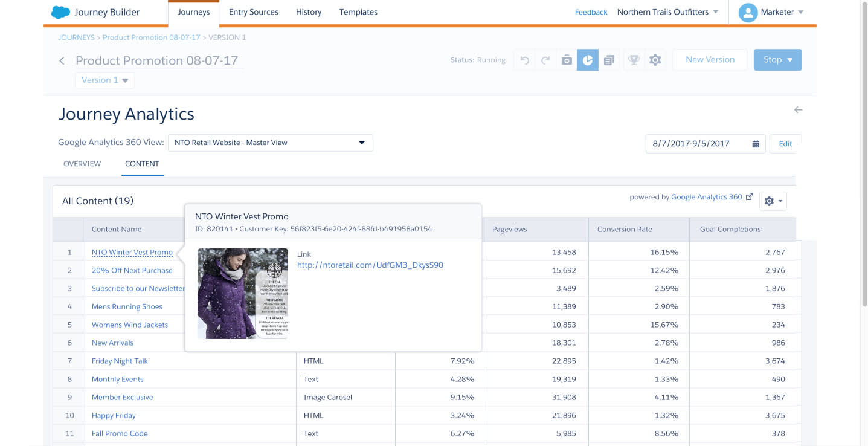868x446 pixels.
Task: Click the Feedback link
Action: click(x=591, y=12)
